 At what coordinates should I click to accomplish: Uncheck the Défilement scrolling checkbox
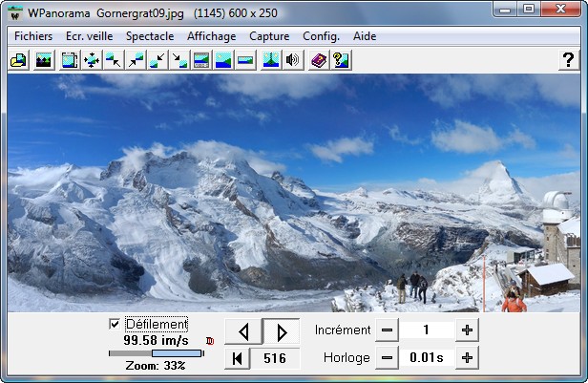(115, 324)
